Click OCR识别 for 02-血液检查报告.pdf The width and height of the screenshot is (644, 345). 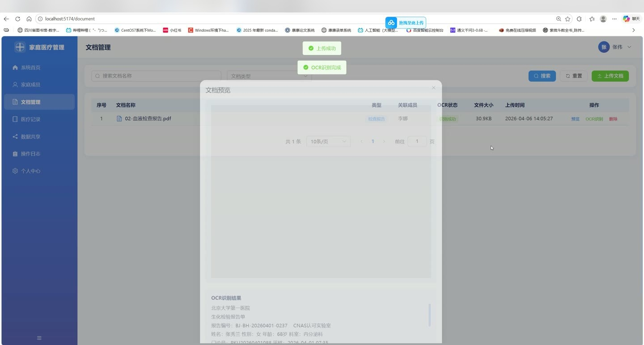tap(594, 119)
